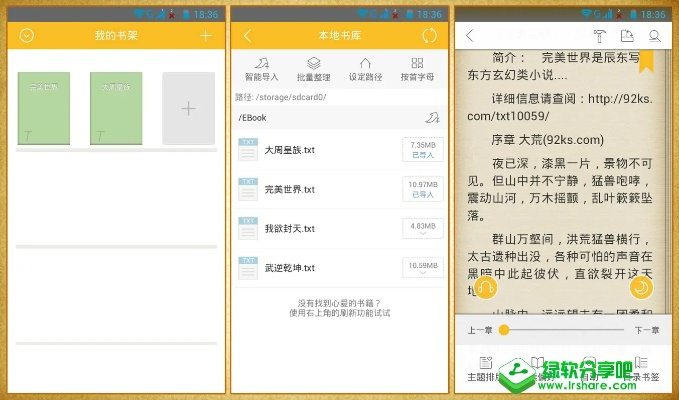
Task: Expand the 4.83MB box for 我欲封天.txt
Action: click(x=422, y=230)
